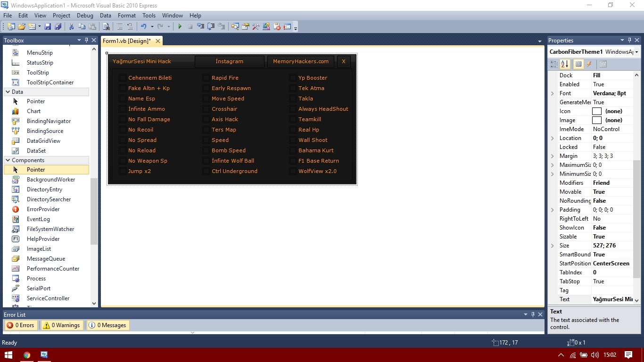Select the BackgroundWorker icon in Toolbox
Image resolution: width=644 pixels, height=362 pixels.
[x=16, y=180]
